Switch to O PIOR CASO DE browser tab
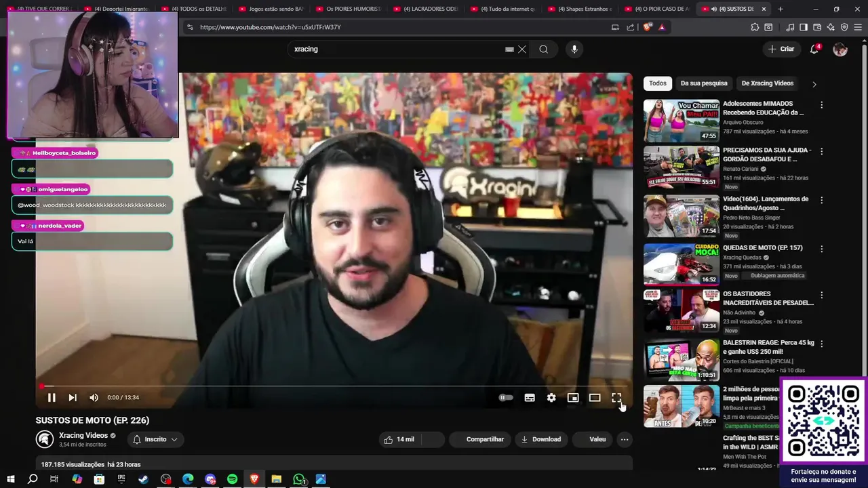Screen dimensions: 868x488 pyautogui.click(x=656, y=9)
